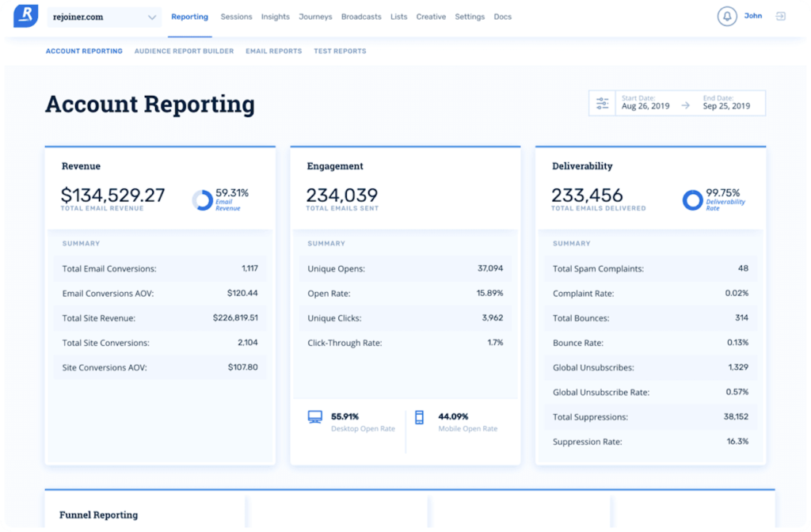Set the End Date field Sep 25, 2019
811x532 pixels.
[726, 103]
